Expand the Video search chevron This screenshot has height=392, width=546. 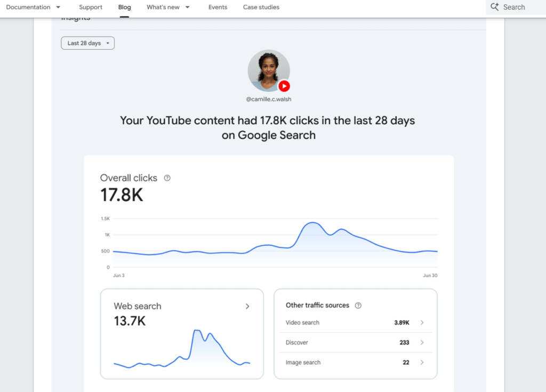pyautogui.click(x=422, y=323)
